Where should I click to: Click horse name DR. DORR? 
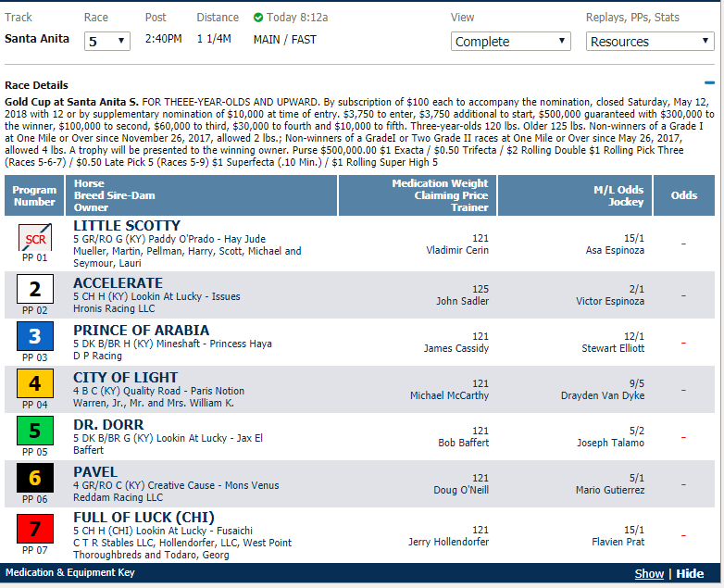coord(108,424)
